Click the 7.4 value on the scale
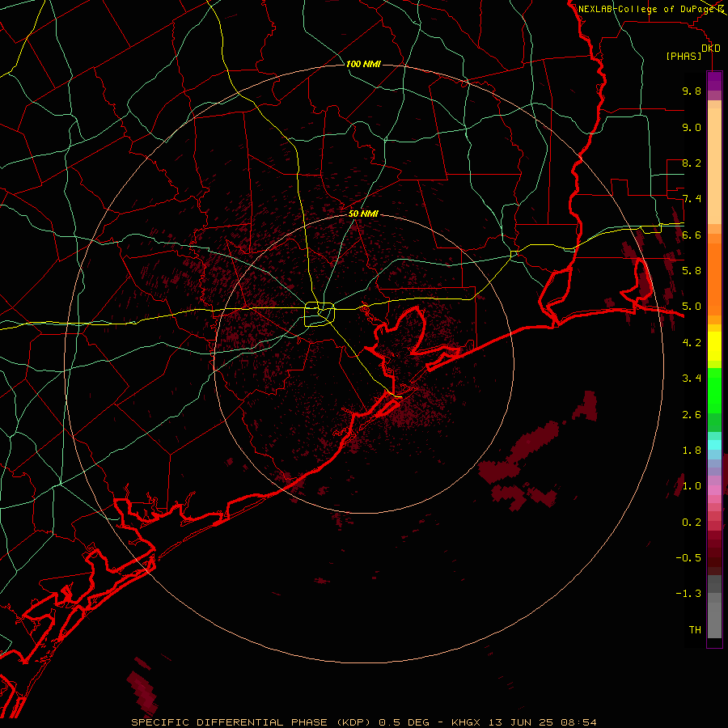This screenshot has height=728, width=728. point(692,199)
